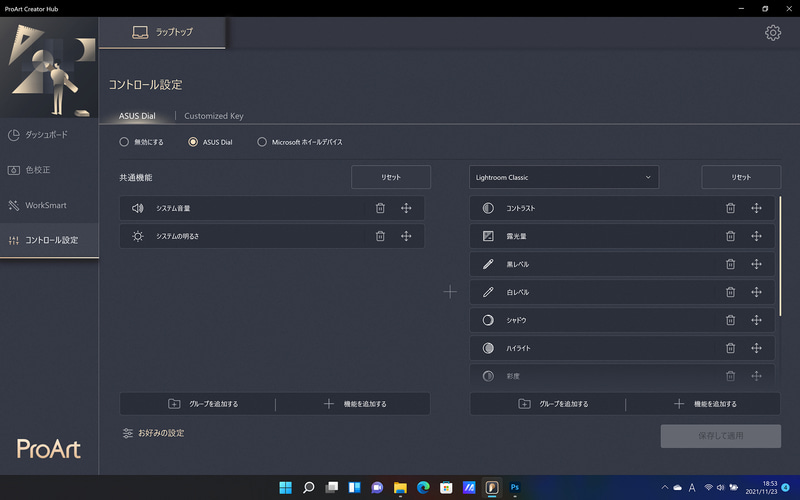This screenshot has height=500, width=800.
Task: Delete the 露光量 function
Action: click(731, 236)
